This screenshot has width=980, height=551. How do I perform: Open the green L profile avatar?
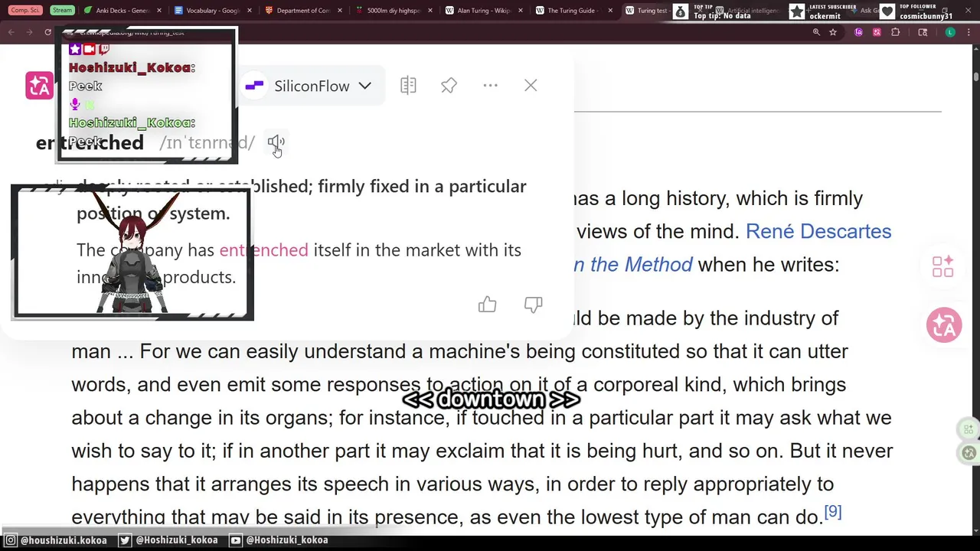[950, 32]
